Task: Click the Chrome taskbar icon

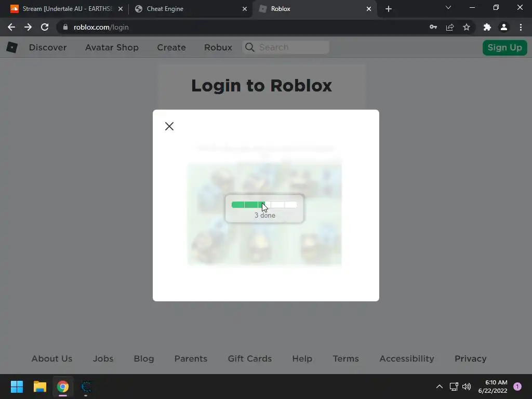Action: [63, 387]
